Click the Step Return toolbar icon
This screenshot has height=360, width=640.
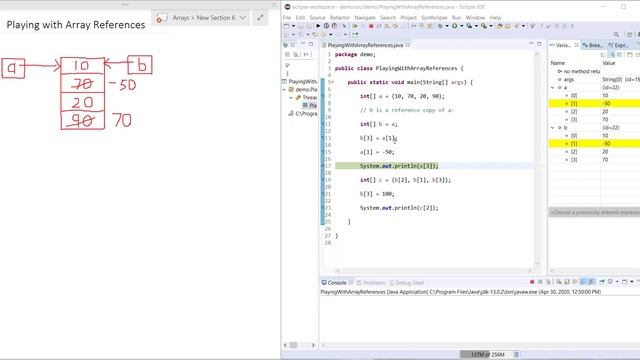403,26
